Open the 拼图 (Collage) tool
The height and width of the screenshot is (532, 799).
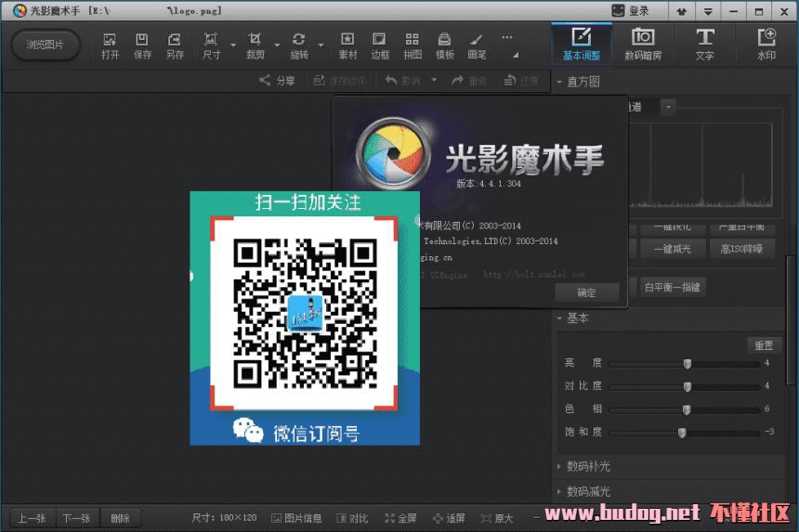point(413,45)
